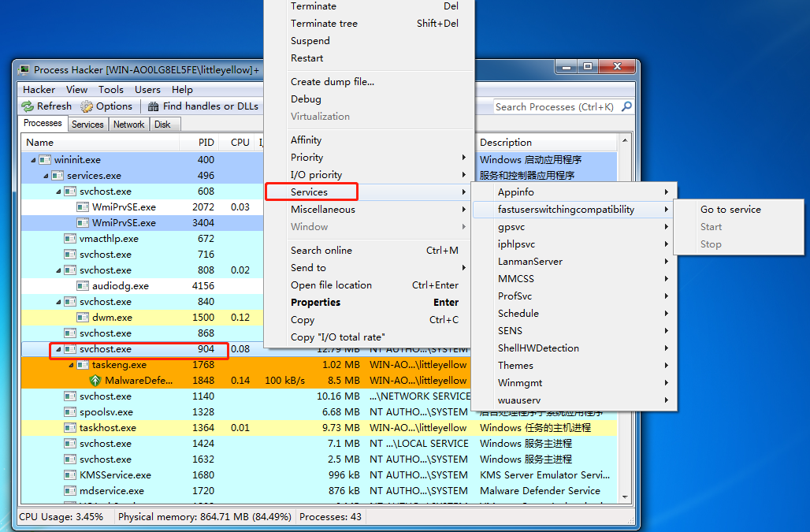The height and width of the screenshot is (532, 810).
Task: Click the svchost.exe PID 716 icon
Action: point(70,254)
